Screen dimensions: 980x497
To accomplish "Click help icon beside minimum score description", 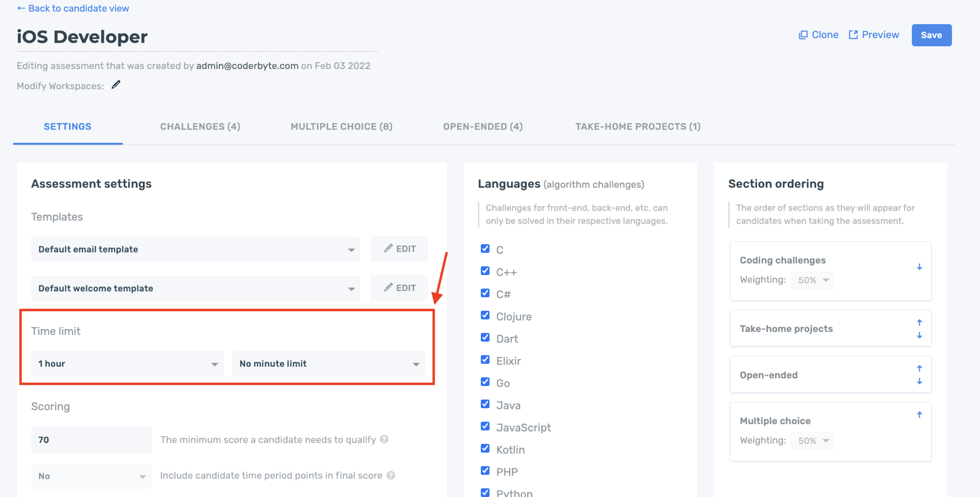I will coord(385,439).
